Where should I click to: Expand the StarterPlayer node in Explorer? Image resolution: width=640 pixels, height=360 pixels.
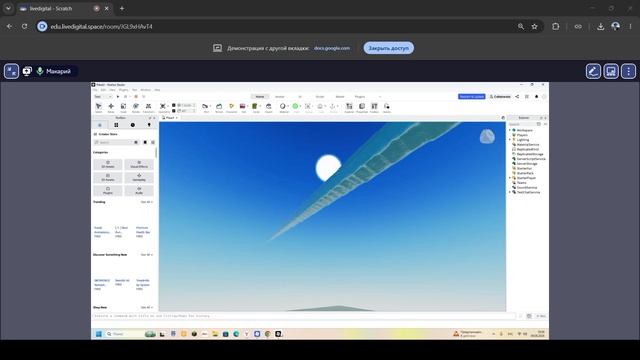pyautogui.click(x=510, y=178)
